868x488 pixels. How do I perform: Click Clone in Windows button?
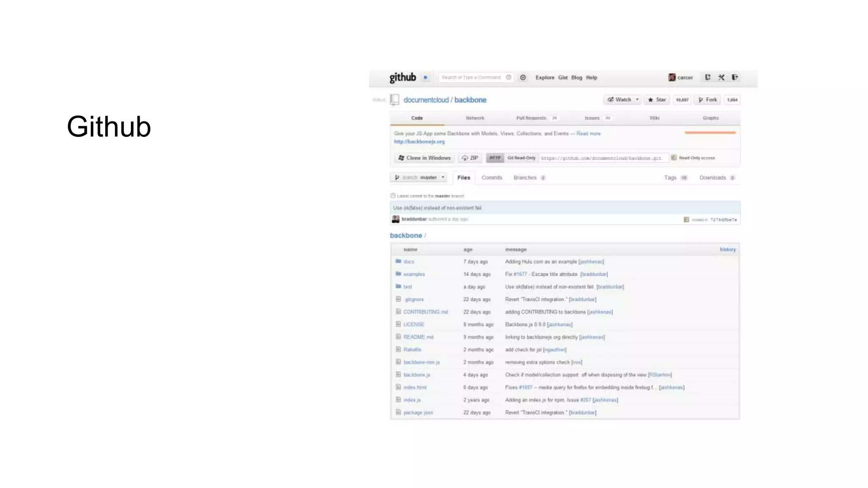point(424,158)
